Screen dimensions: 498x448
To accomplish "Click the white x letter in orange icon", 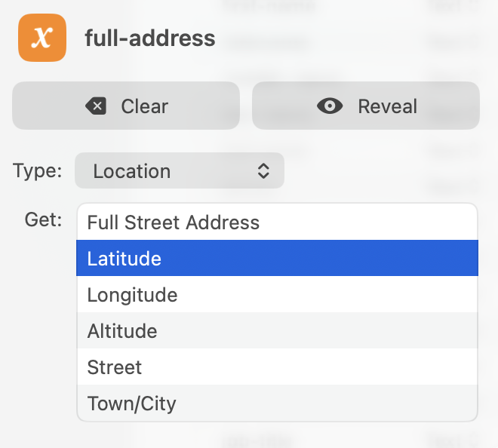I will click(x=42, y=37).
